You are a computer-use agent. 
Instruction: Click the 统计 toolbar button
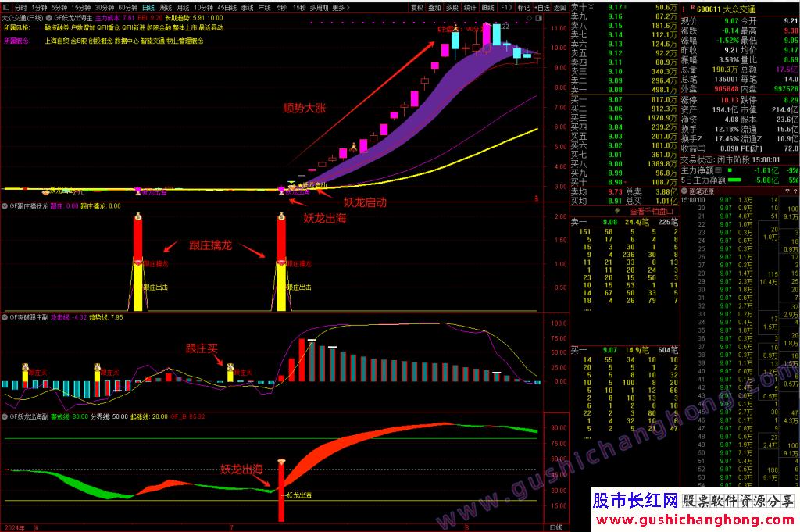coord(470,8)
